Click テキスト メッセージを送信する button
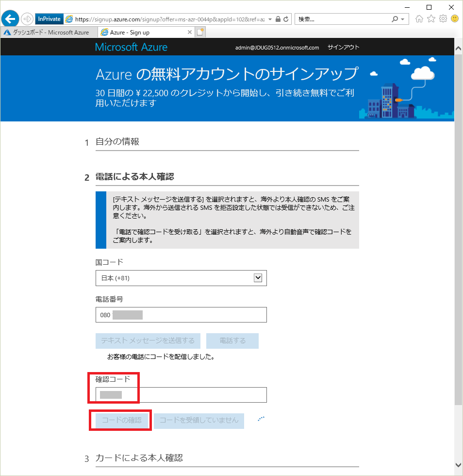 click(148, 341)
